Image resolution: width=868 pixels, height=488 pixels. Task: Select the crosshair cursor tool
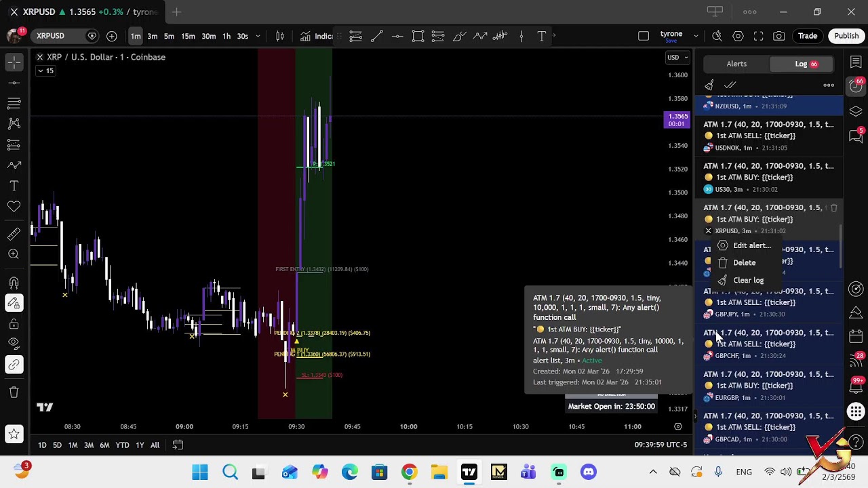(x=14, y=62)
